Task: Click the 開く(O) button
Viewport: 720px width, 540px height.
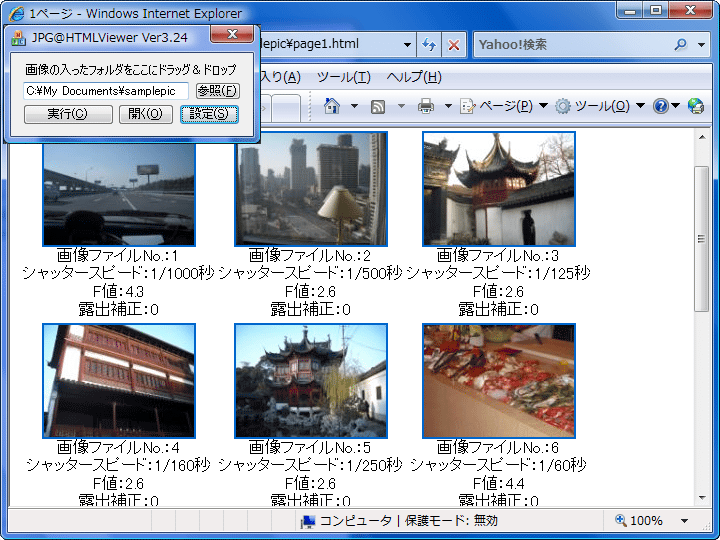Action: [146, 114]
